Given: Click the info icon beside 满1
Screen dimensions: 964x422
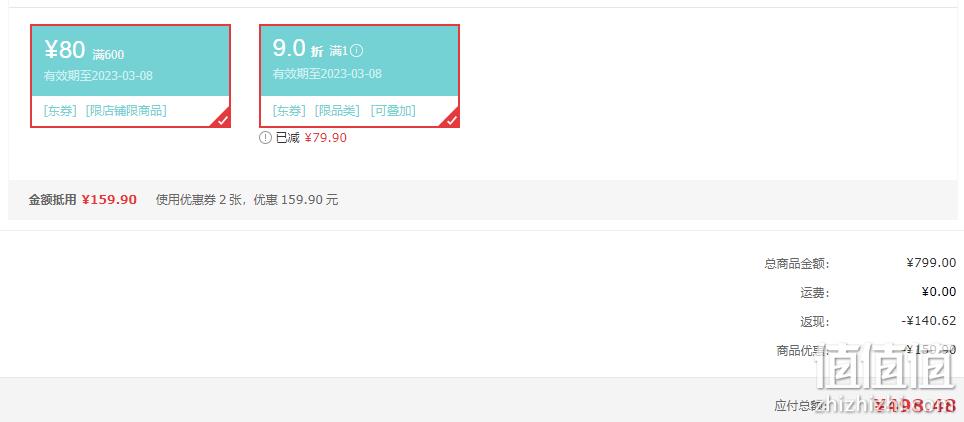Looking at the screenshot, I should [357, 51].
